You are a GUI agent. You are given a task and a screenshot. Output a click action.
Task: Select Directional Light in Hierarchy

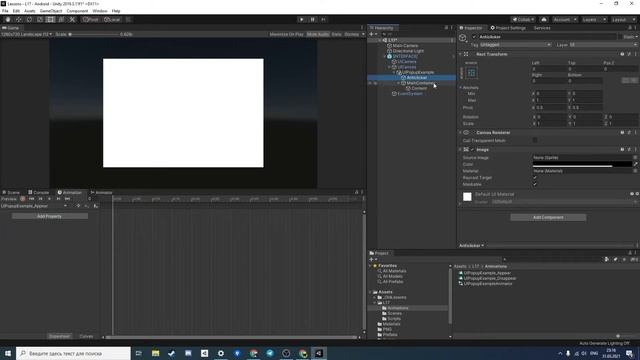coord(408,51)
